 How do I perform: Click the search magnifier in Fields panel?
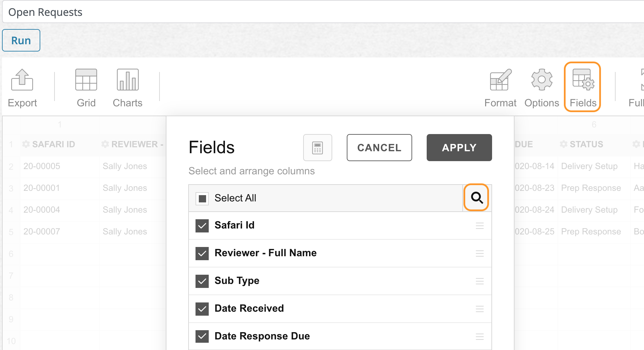[x=477, y=198]
